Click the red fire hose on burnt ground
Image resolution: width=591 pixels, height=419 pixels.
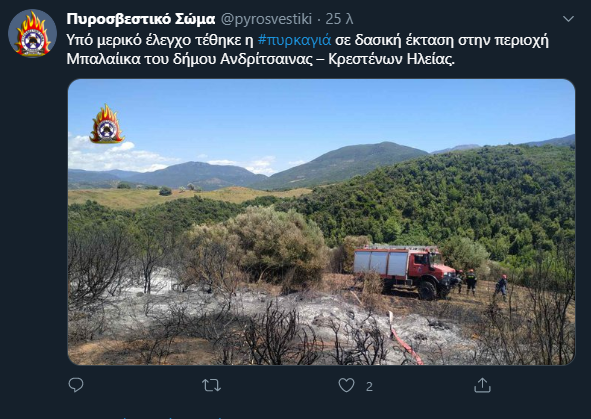(x=405, y=339)
